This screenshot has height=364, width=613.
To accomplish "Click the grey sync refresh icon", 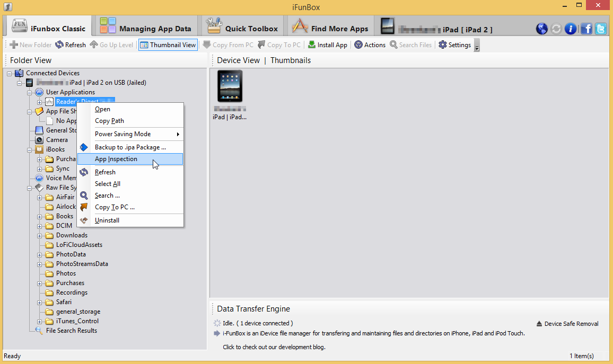I will [556, 29].
